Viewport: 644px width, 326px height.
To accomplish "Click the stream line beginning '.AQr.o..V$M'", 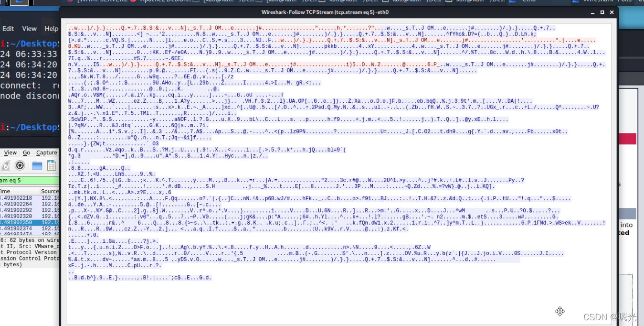I will click(176, 95).
